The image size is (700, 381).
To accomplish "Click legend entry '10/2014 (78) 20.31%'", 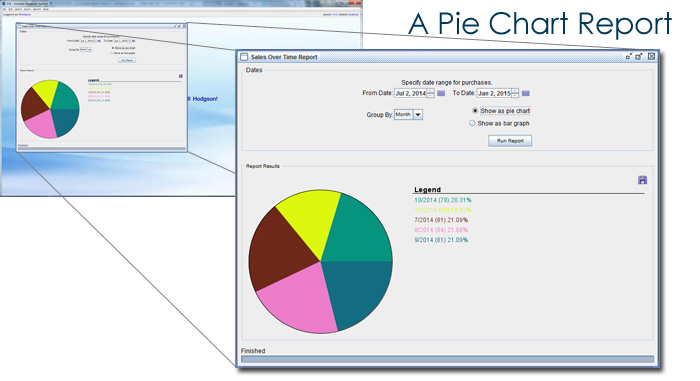I will click(x=442, y=200).
